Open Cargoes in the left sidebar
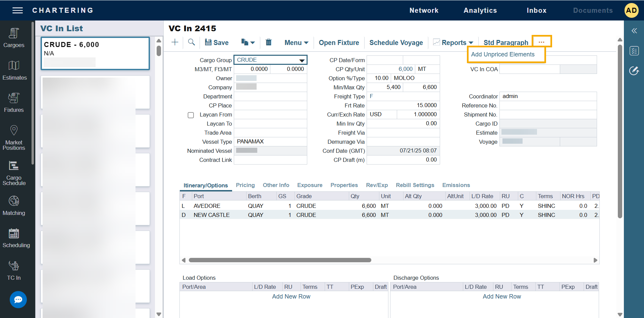Viewport: 644px width, 318px height. (x=14, y=38)
